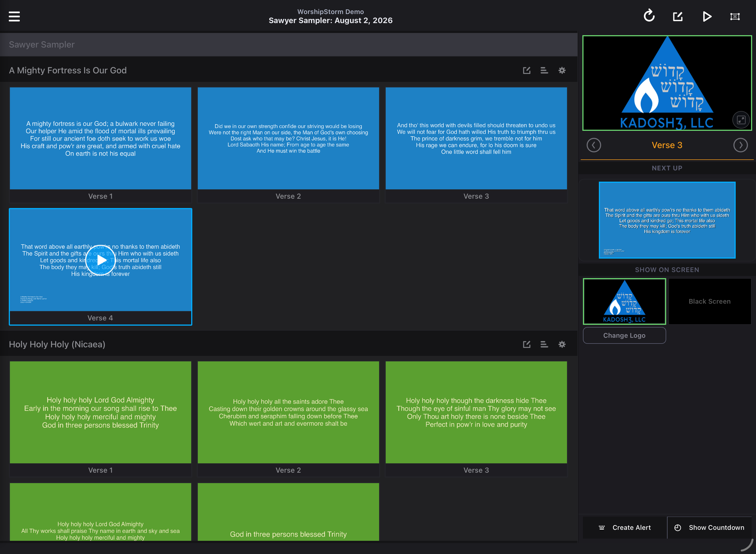756x554 pixels.
Task: Select the 'All Thy works shall praise' slide
Action: pyautogui.click(x=101, y=512)
